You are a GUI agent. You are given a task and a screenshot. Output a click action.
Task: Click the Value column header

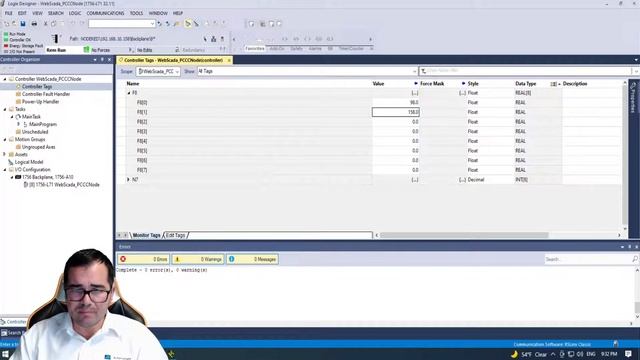[x=378, y=84]
